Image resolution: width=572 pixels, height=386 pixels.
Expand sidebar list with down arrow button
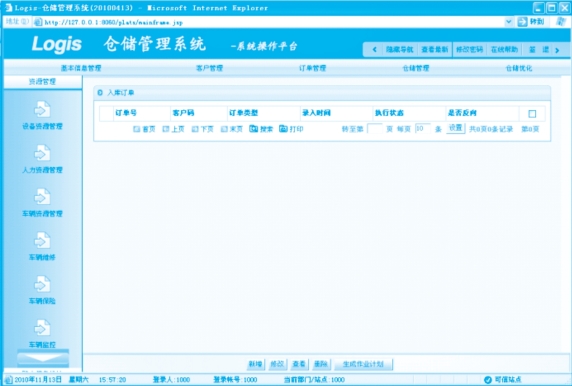click(x=43, y=358)
